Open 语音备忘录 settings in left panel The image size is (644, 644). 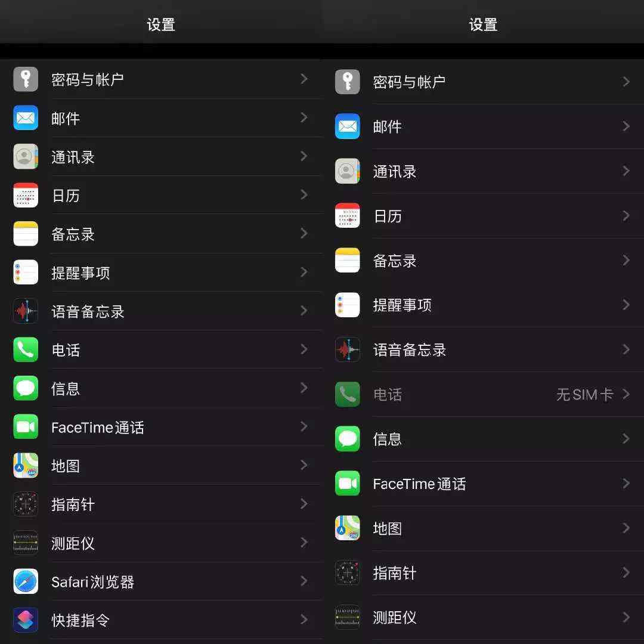point(161,311)
